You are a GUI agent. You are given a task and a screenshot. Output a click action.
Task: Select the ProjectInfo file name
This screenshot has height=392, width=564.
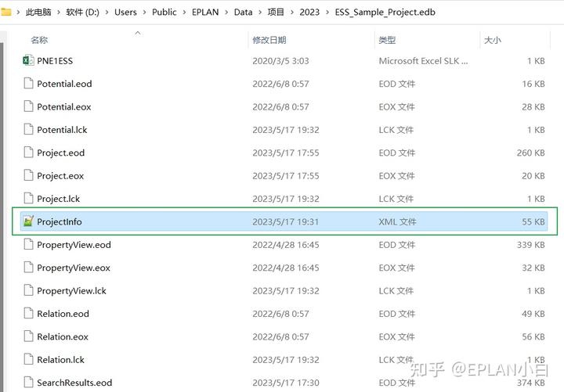click(60, 221)
